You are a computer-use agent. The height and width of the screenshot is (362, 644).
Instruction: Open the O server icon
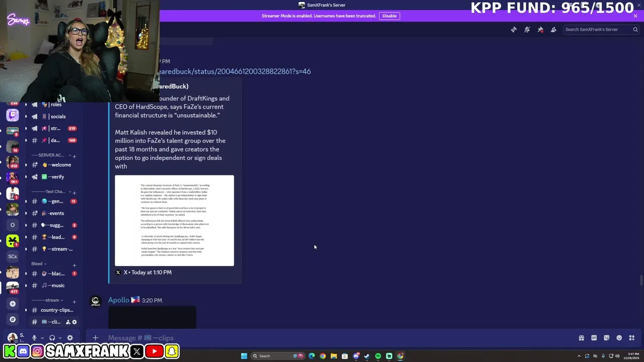coord(13,225)
